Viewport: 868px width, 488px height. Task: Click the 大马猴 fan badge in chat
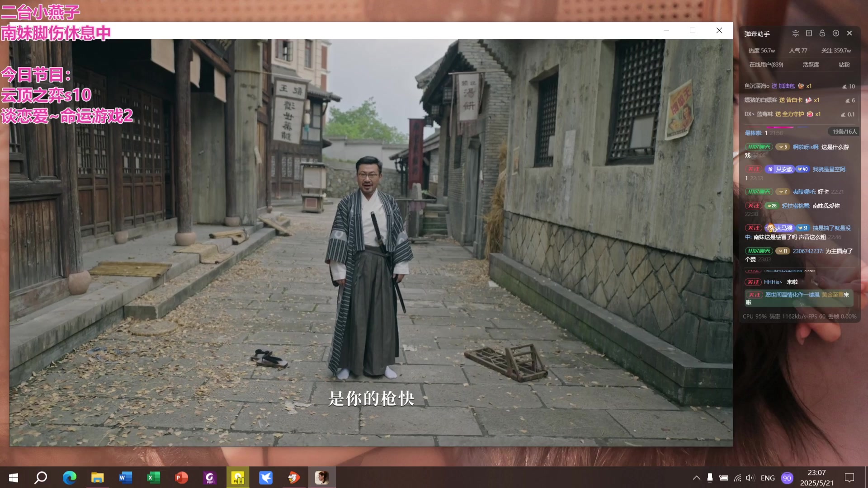point(779,228)
